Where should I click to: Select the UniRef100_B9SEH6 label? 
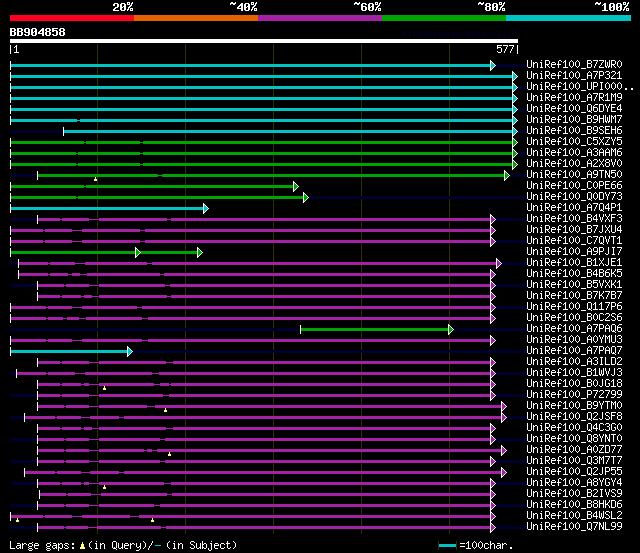pos(574,131)
